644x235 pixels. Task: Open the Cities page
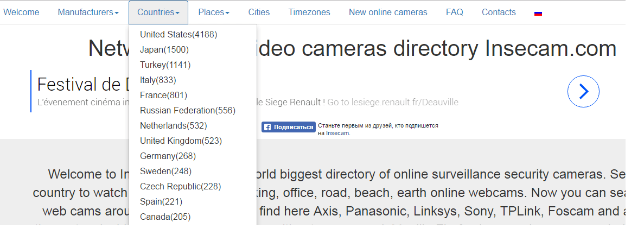click(259, 12)
